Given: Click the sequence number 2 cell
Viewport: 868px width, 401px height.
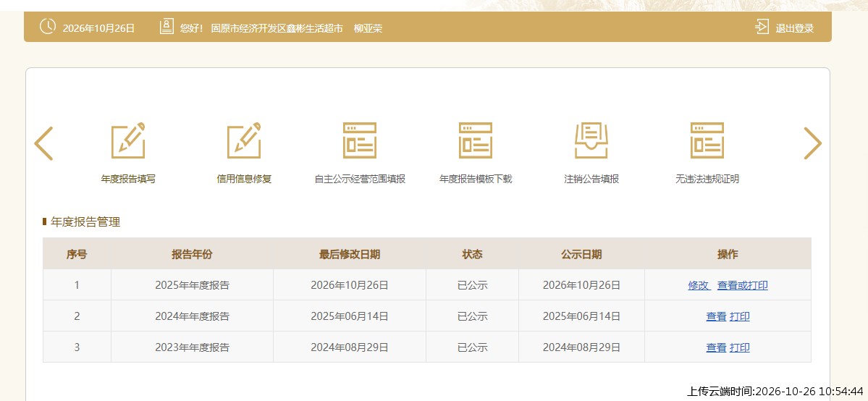Looking at the screenshot, I should coord(77,316).
